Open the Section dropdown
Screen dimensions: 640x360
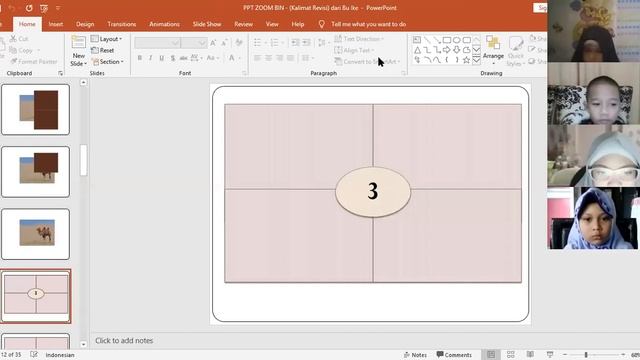click(x=108, y=62)
